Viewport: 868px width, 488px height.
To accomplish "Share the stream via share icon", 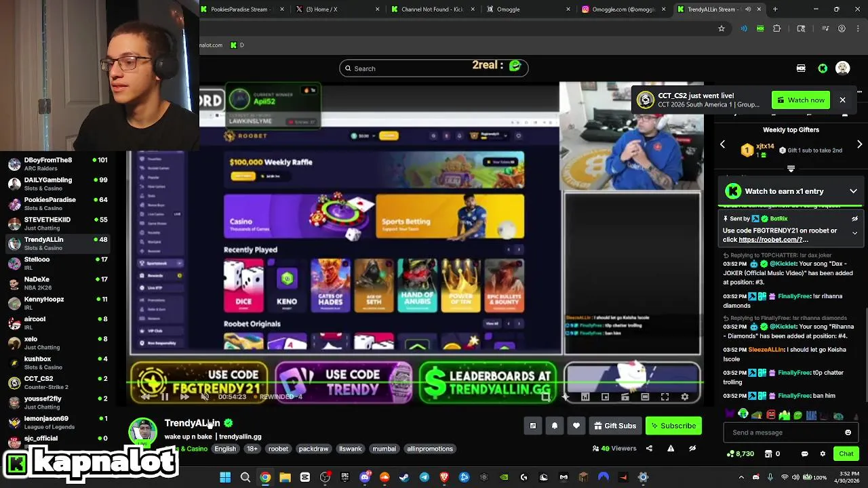I will [649, 448].
